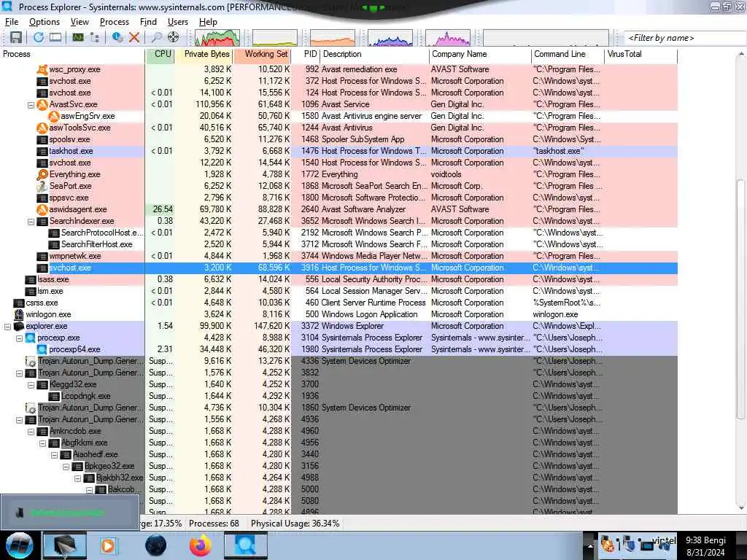The width and height of the screenshot is (747, 560).
Task: Open process Properties toolbar icon
Action: point(117,38)
